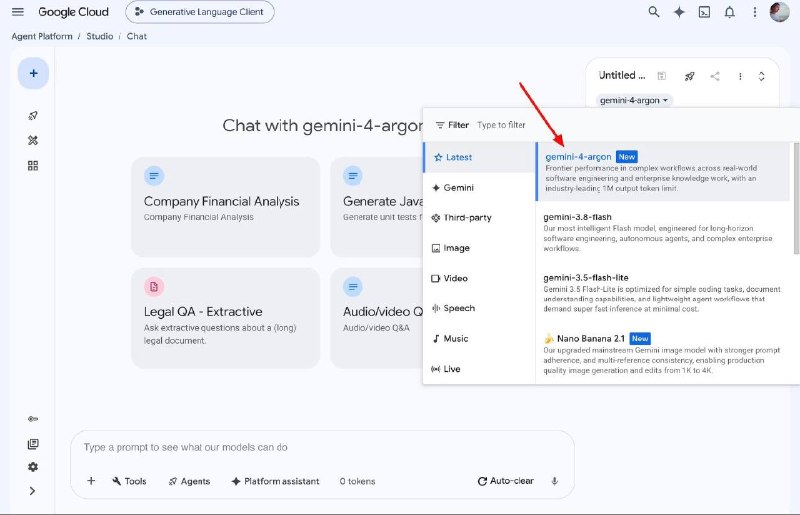Choose the gemini-4-argon model
800x515 pixels.
tap(662, 172)
